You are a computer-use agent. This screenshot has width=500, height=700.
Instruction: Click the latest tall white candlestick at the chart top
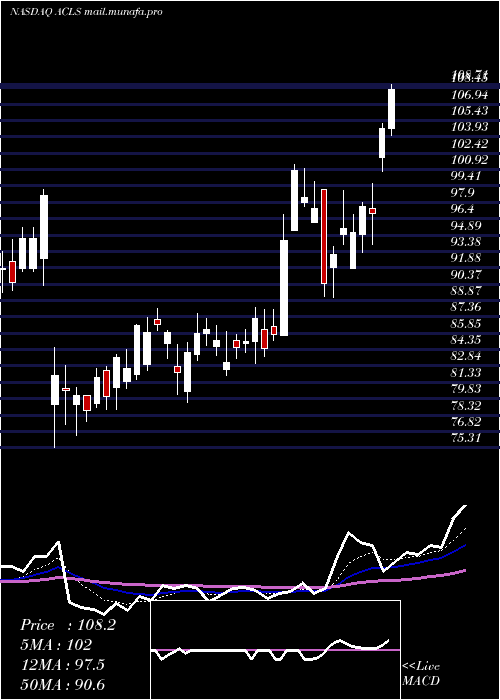[392, 109]
